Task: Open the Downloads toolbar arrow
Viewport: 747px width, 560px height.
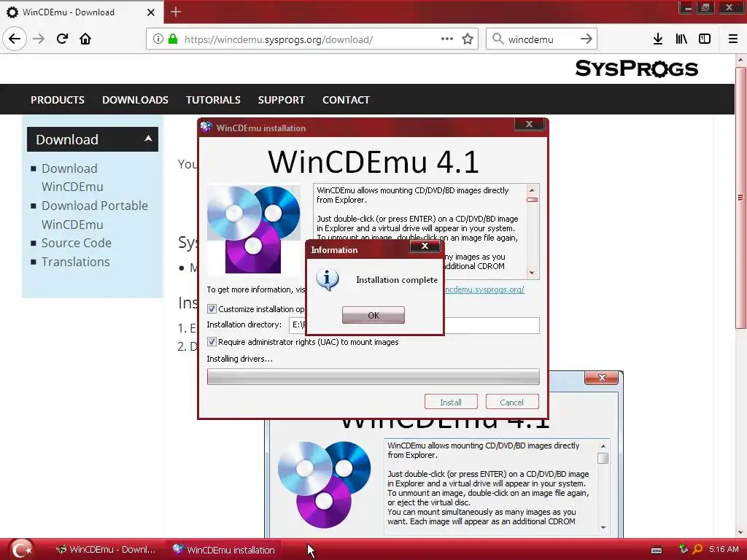Action: (658, 39)
